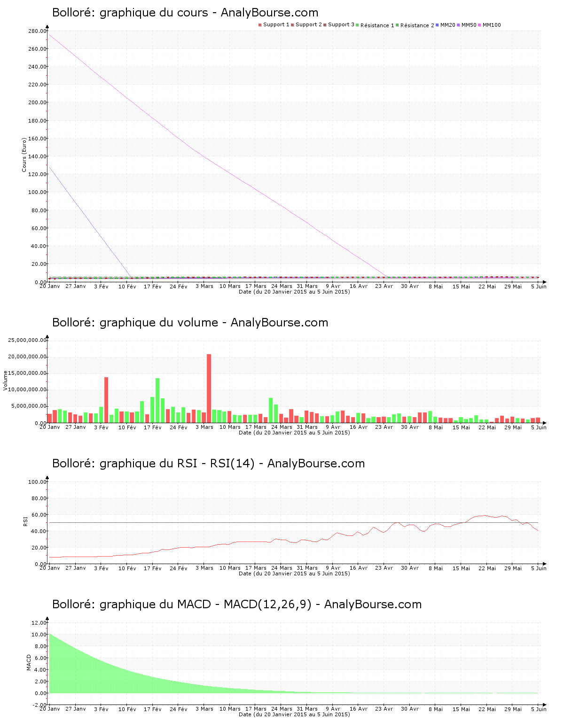Click '20 Janv' on the price chart date axis
Image resolution: width=564 pixels, height=728 pixels.
pyautogui.click(x=49, y=286)
